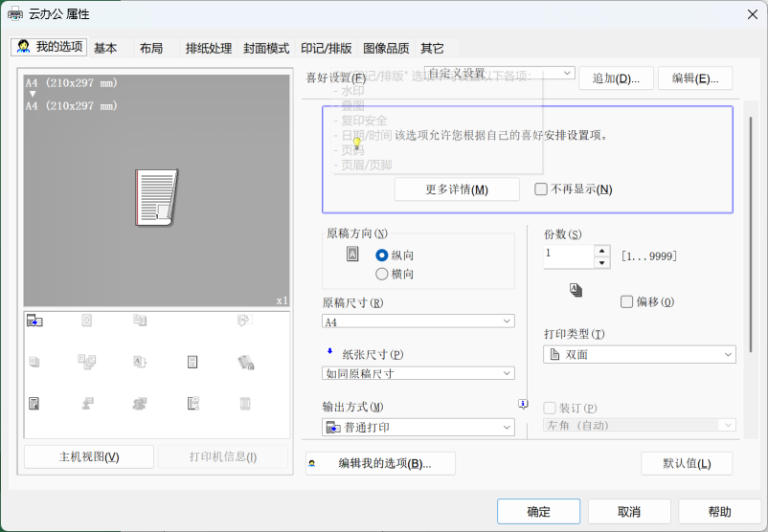Click the 打印机信息(I) button
This screenshot has width=768, height=532.
coord(223,456)
